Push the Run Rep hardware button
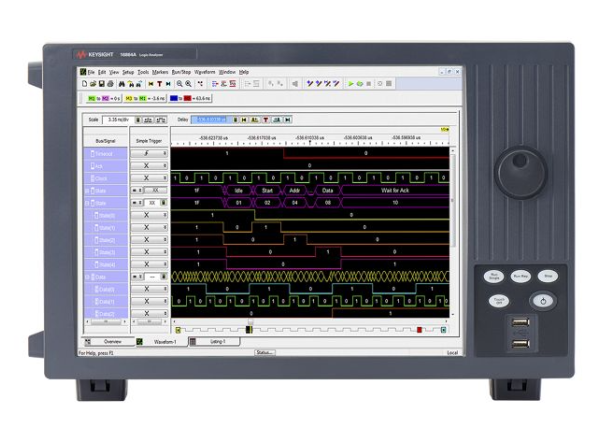This screenshot has width=606, height=424. click(521, 276)
